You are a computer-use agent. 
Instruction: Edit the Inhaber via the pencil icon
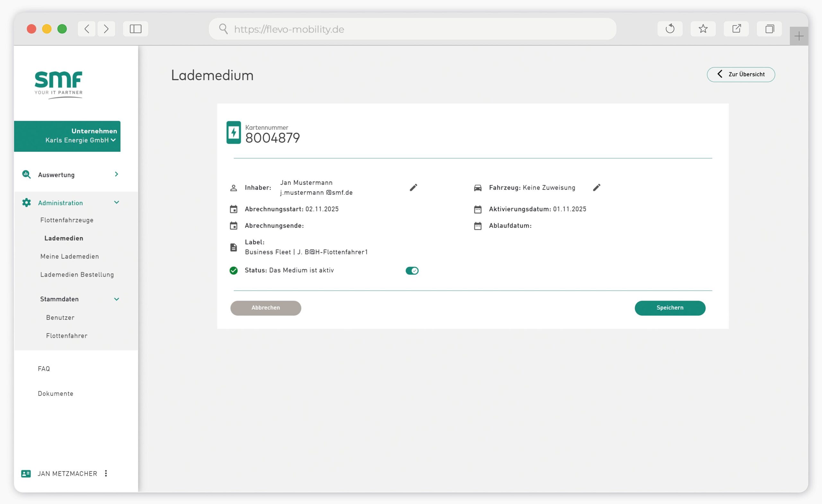point(413,187)
